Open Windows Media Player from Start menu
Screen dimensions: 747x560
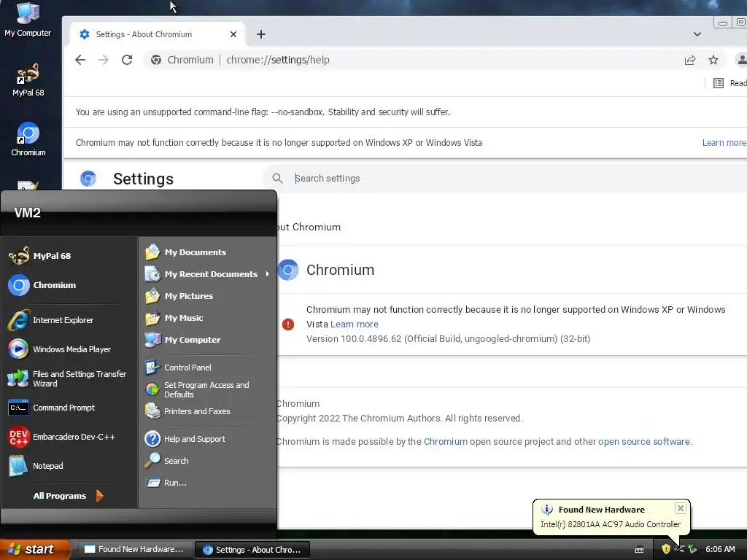[x=69, y=349]
